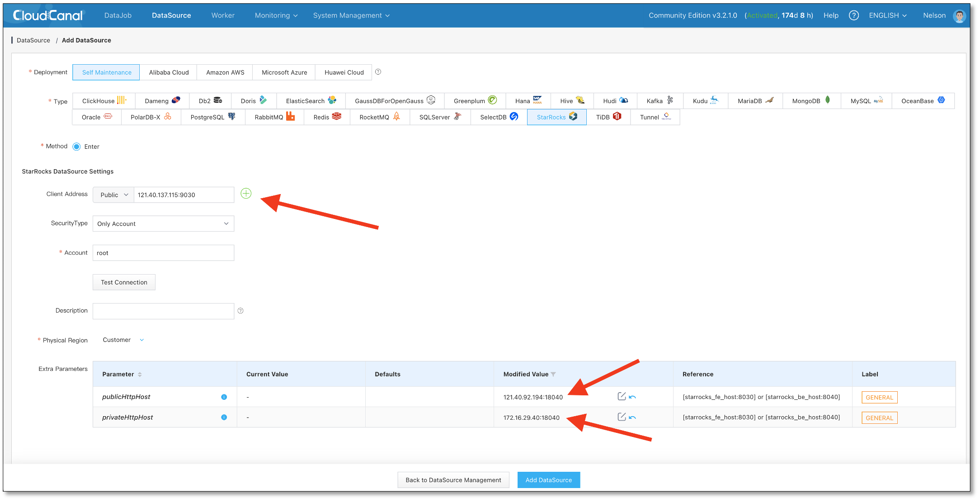Click the Description help icon
The width and height of the screenshot is (980, 503).
point(240,311)
